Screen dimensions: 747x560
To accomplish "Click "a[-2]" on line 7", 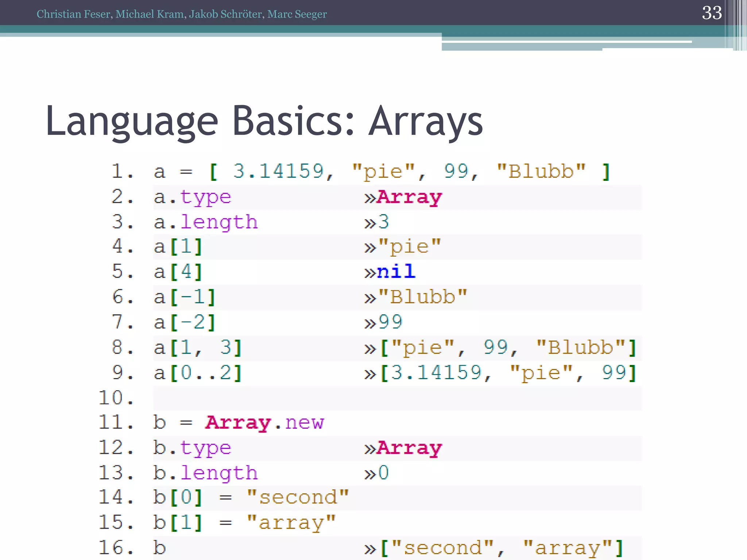I will click(x=185, y=323).
